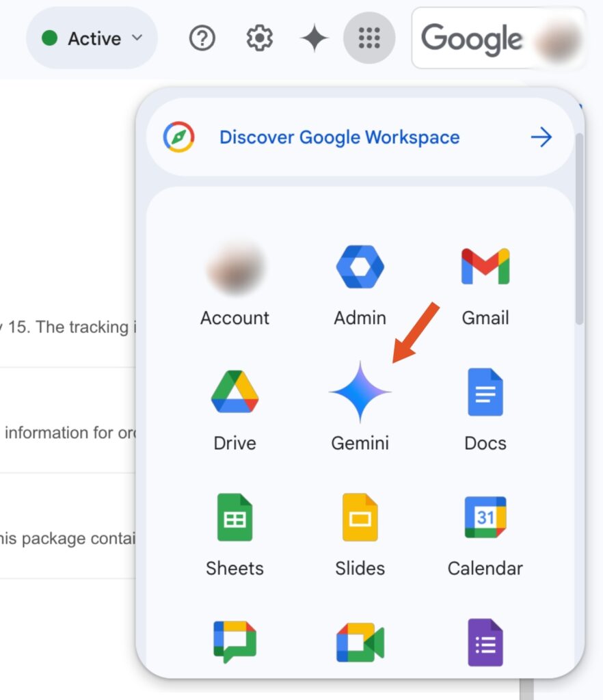Click the Workspace compass icon
The width and height of the screenshot is (603, 700).
click(178, 137)
